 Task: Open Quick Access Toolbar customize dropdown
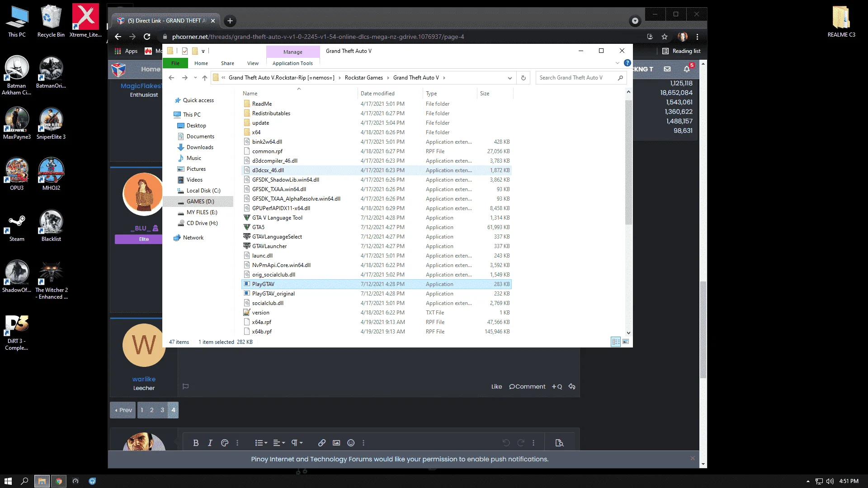tap(203, 51)
